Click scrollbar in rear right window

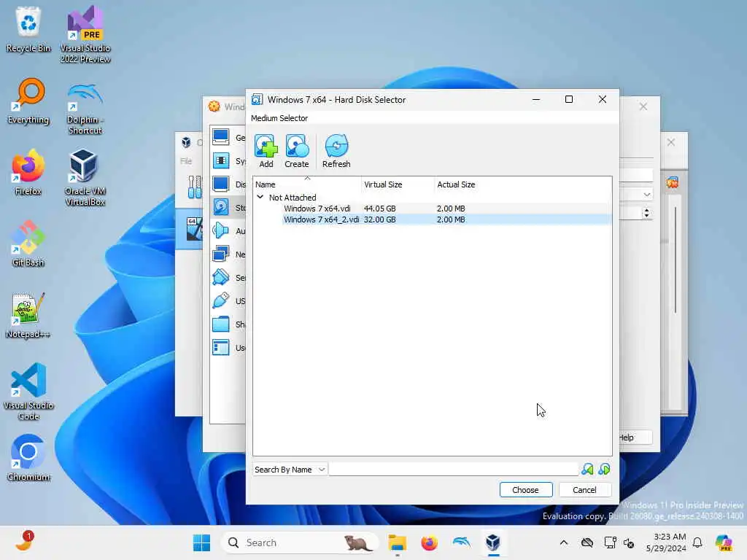coord(676,260)
